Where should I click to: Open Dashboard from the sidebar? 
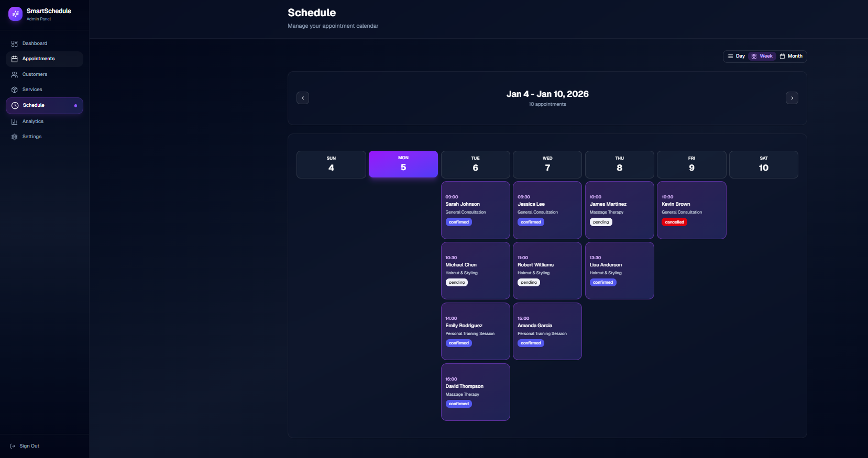pos(45,43)
